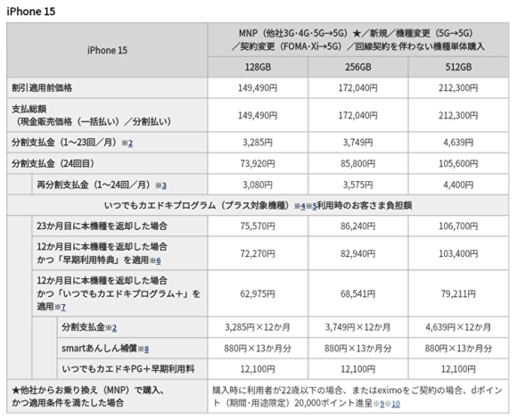Click the 4,639円 monthly payment cell
Screen dimensions: 517x420
click(458, 143)
